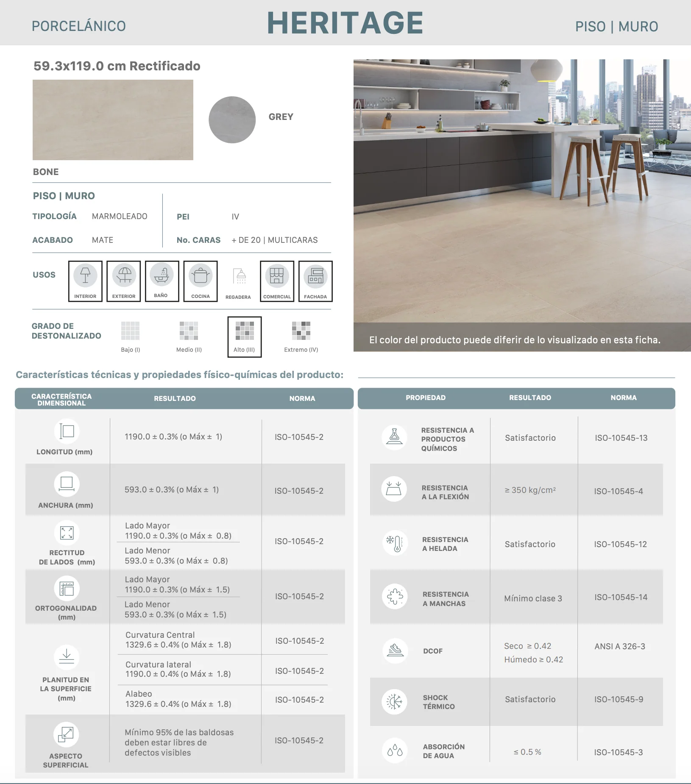The height and width of the screenshot is (784, 691).
Task: Choose Medio (II) shade variation grade
Action: point(189,336)
